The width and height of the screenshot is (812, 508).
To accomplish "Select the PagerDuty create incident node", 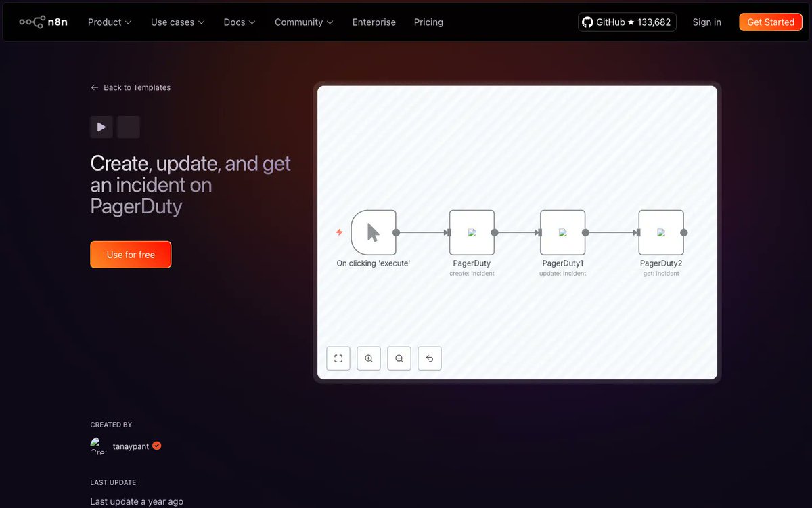I will 472,232.
